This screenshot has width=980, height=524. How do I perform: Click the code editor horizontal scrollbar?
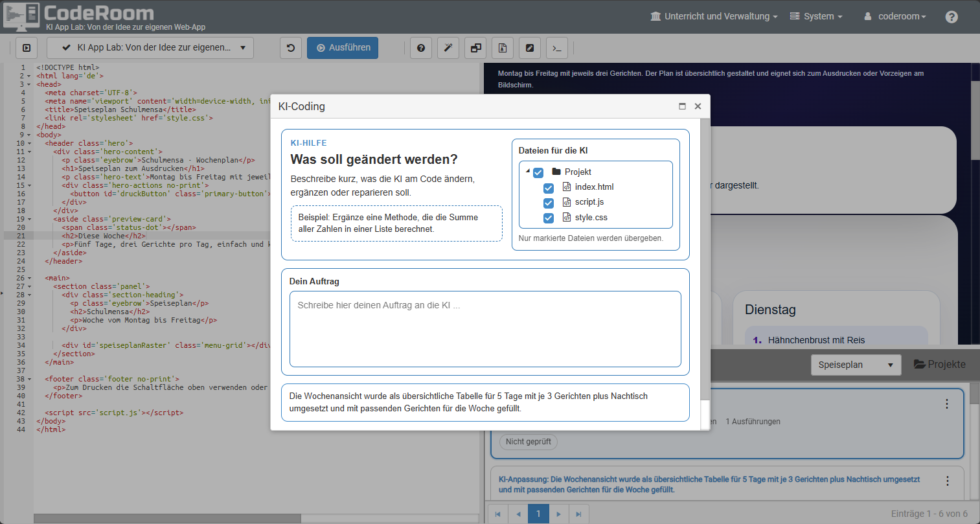tap(167, 519)
